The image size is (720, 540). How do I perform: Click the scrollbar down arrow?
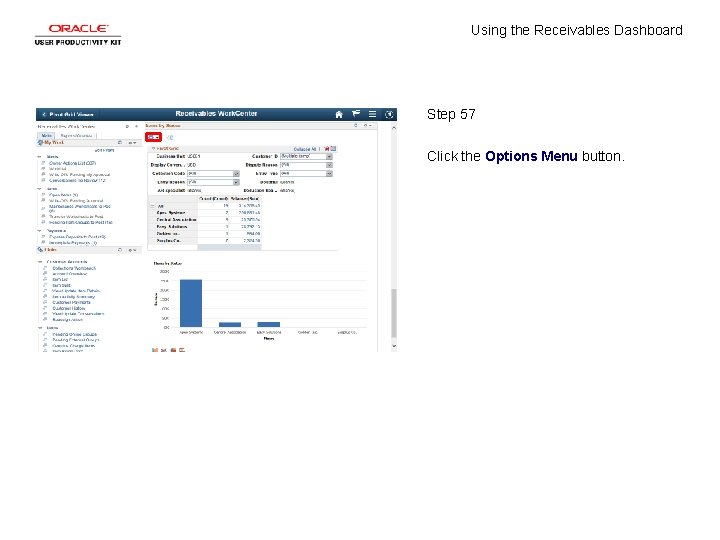click(x=394, y=345)
